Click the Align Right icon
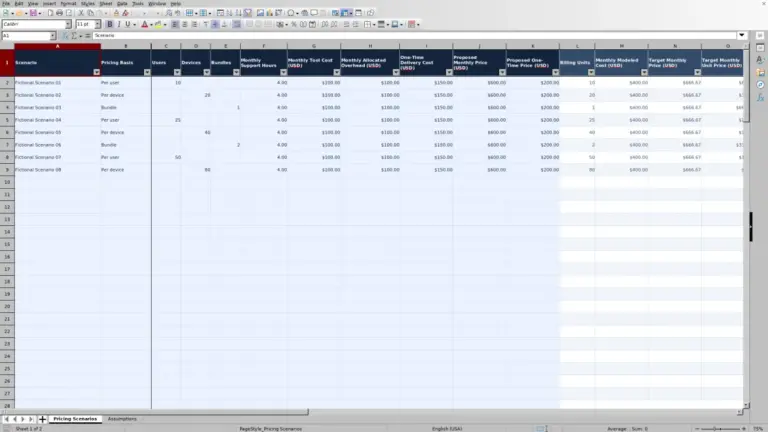This screenshot has height=432, width=768. (194, 24)
